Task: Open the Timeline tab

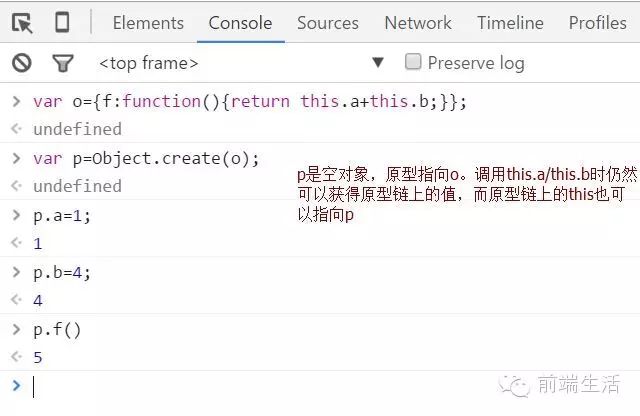Action: (x=510, y=22)
